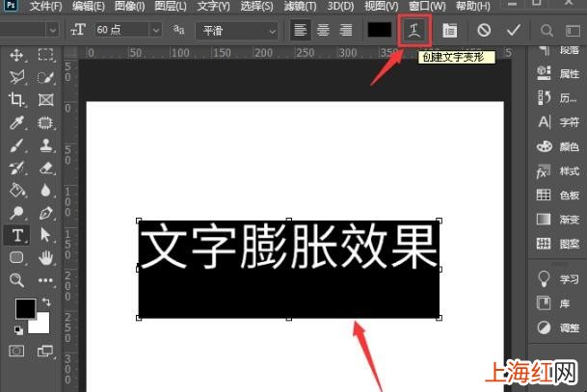Change the screen mode
The width and height of the screenshot is (587, 392).
pyautogui.click(x=45, y=351)
